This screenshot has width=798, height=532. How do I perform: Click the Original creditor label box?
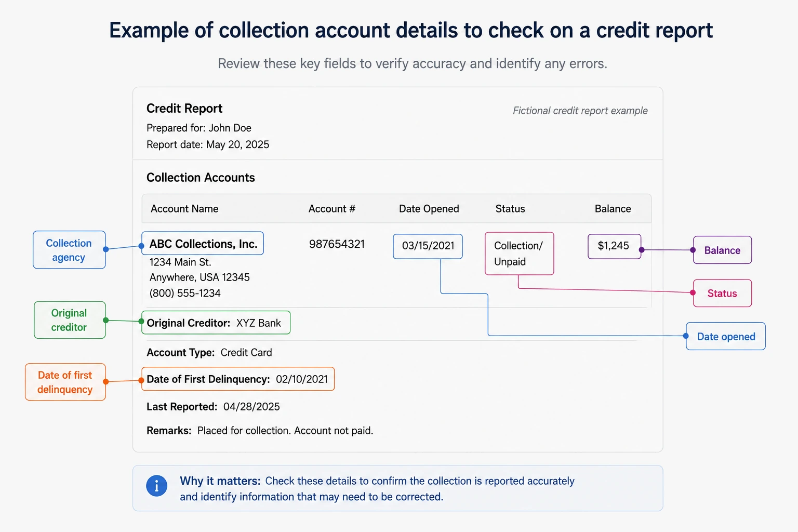coord(70,320)
